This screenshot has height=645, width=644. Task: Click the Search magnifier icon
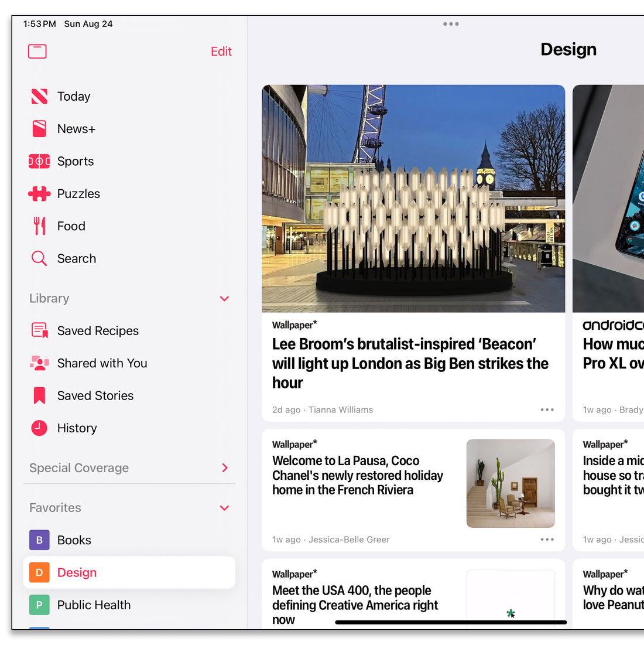pyautogui.click(x=39, y=258)
